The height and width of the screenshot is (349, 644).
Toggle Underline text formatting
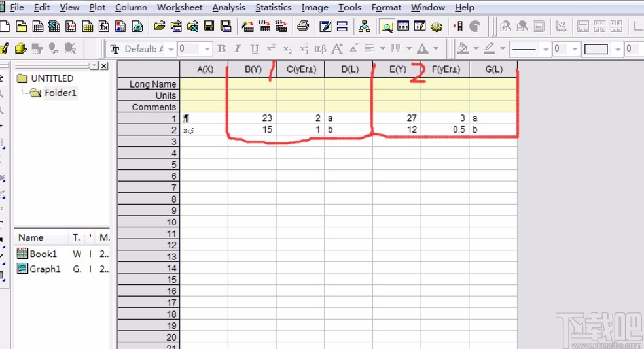click(x=255, y=49)
